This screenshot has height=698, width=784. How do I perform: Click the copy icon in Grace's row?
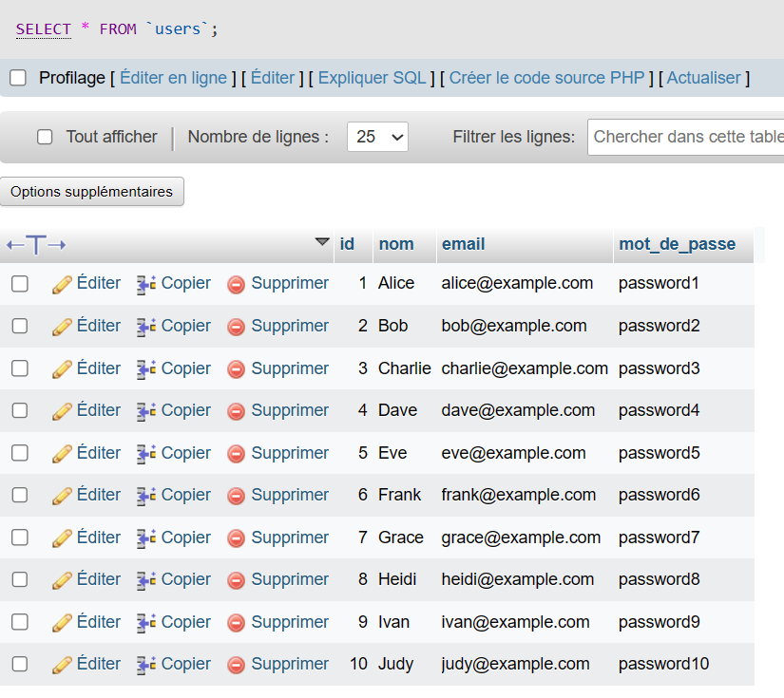coord(146,538)
